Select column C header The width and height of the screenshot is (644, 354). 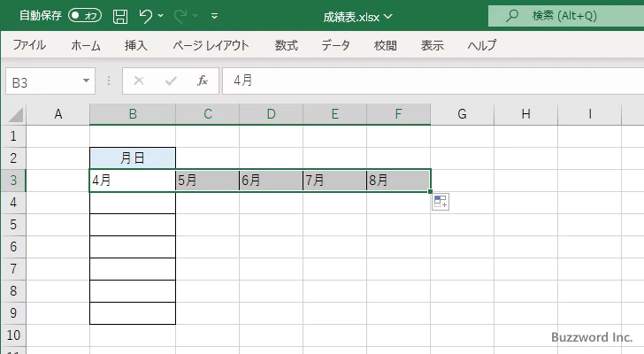pyautogui.click(x=207, y=114)
